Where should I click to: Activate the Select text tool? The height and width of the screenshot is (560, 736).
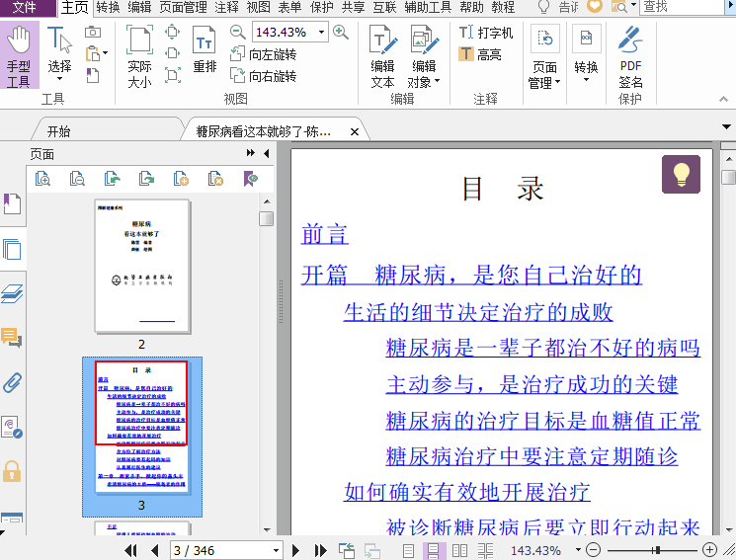(59, 52)
